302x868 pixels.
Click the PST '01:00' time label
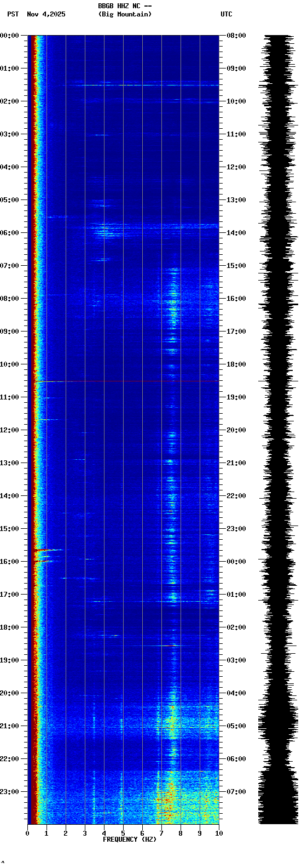pos(10,68)
